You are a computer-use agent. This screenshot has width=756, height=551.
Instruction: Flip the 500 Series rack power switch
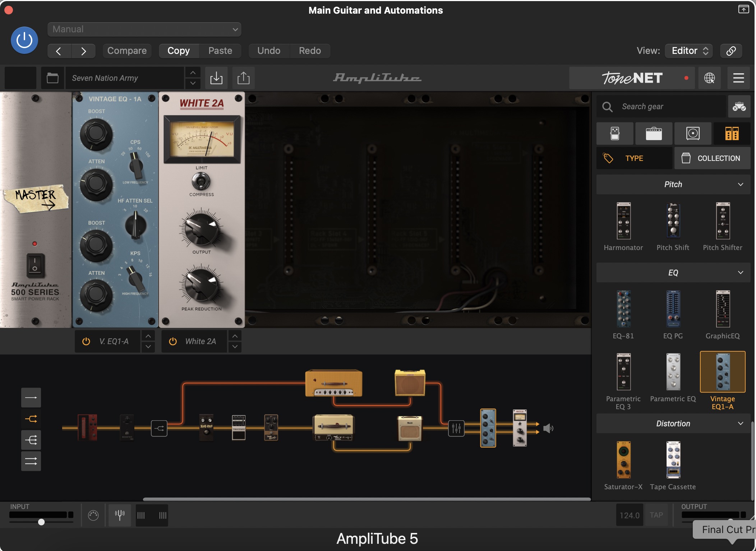(35, 265)
